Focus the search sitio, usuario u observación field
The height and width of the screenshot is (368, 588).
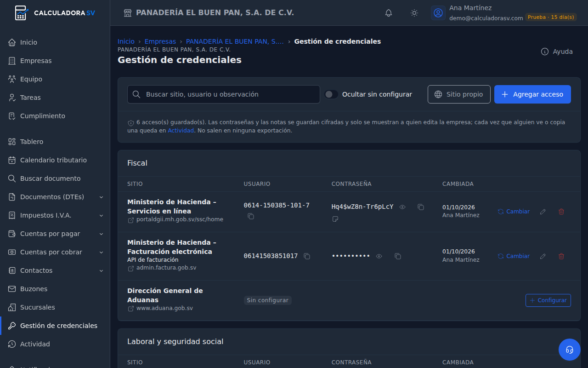point(224,94)
